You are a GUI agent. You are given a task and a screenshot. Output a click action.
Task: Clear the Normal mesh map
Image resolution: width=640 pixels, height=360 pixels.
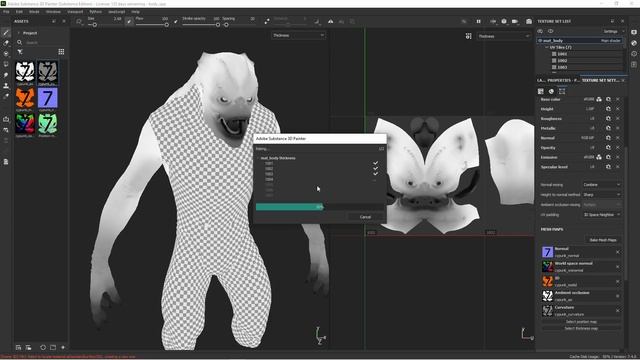click(x=618, y=252)
